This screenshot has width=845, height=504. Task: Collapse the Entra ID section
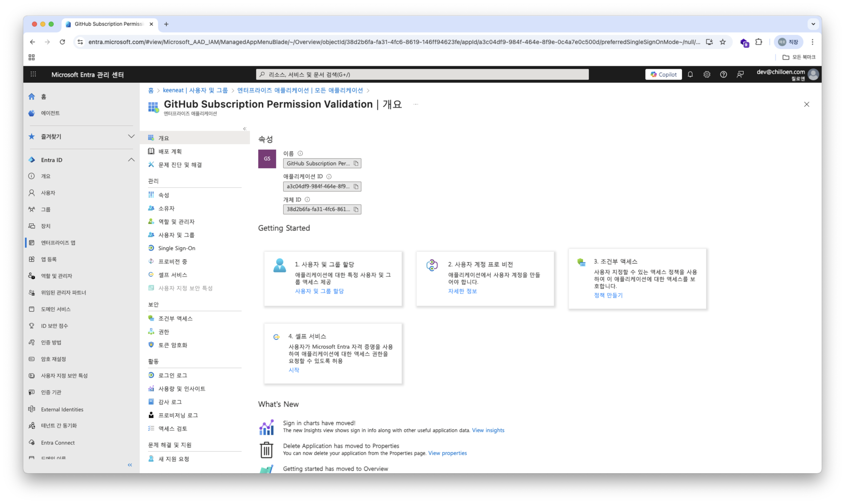131,160
